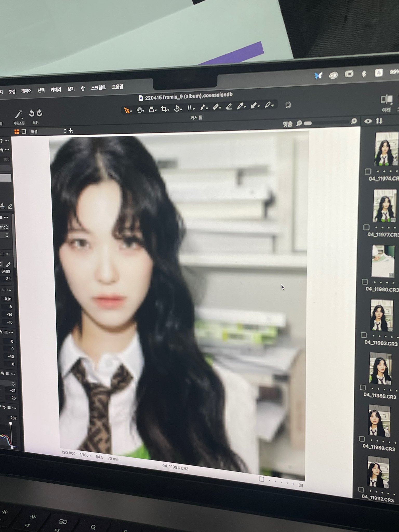Open the 도움말 (Help) menu
The image size is (399, 532).
point(117,87)
